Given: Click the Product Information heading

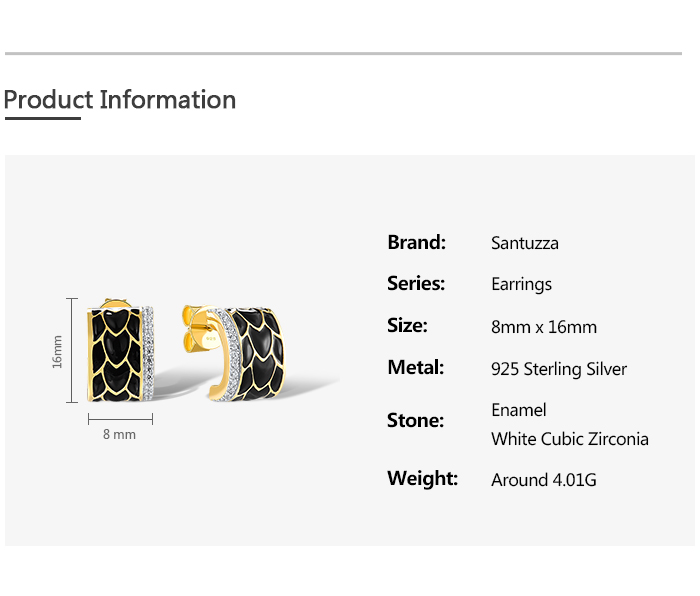Looking at the screenshot, I should point(120,100).
